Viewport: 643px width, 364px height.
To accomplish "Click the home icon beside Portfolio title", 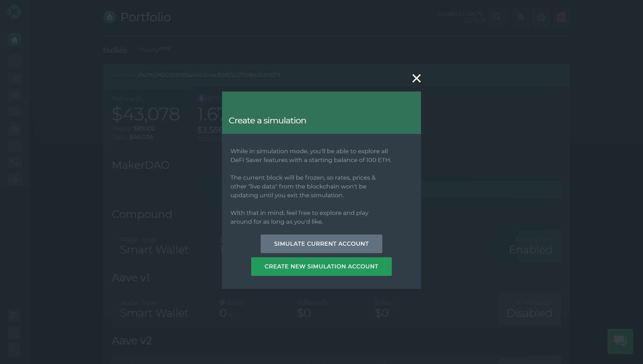I will (x=109, y=17).
